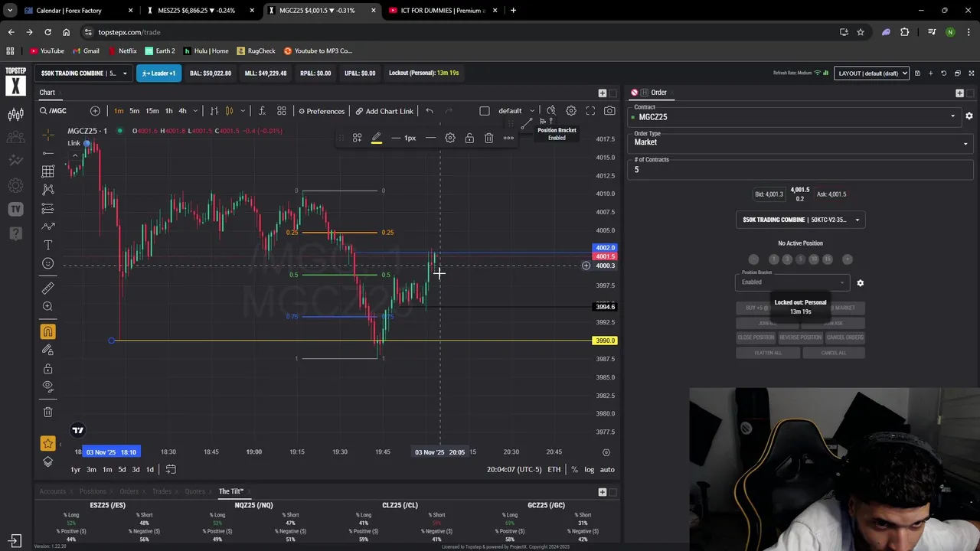The height and width of the screenshot is (551, 980).
Task: Select the 5m timeframe
Action: (134, 111)
